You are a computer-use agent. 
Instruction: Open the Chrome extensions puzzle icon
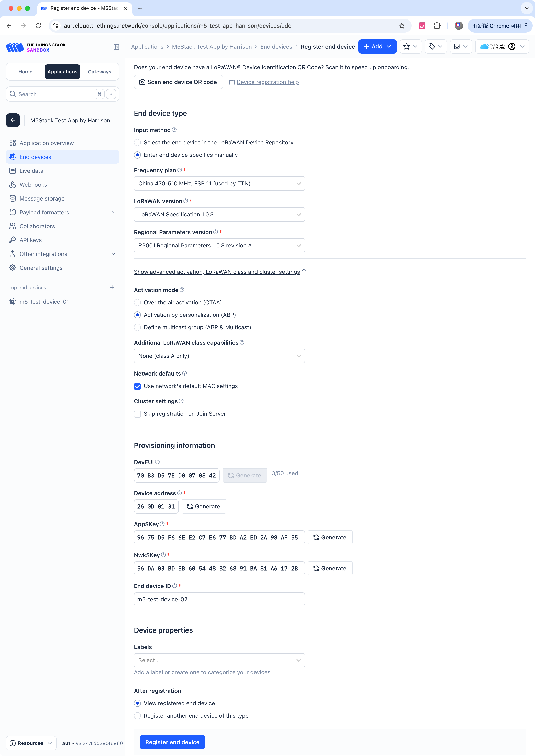pyautogui.click(x=437, y=26)
